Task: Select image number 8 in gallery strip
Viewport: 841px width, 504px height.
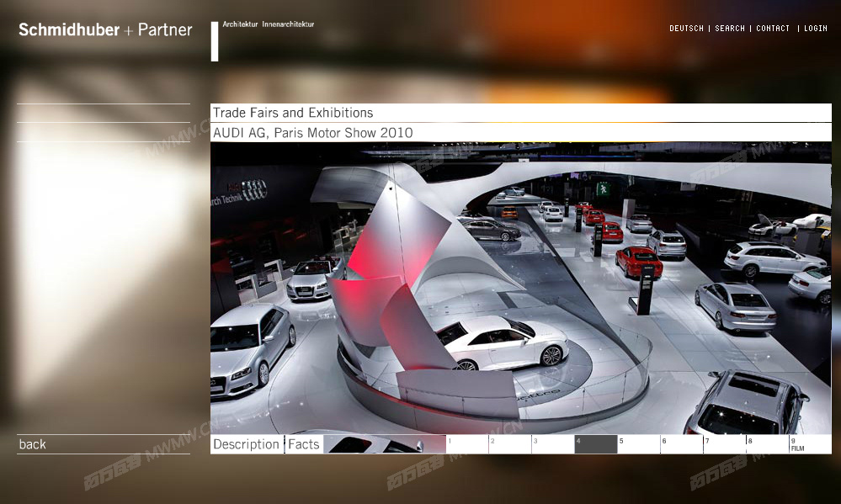Action: coord(768,444)
